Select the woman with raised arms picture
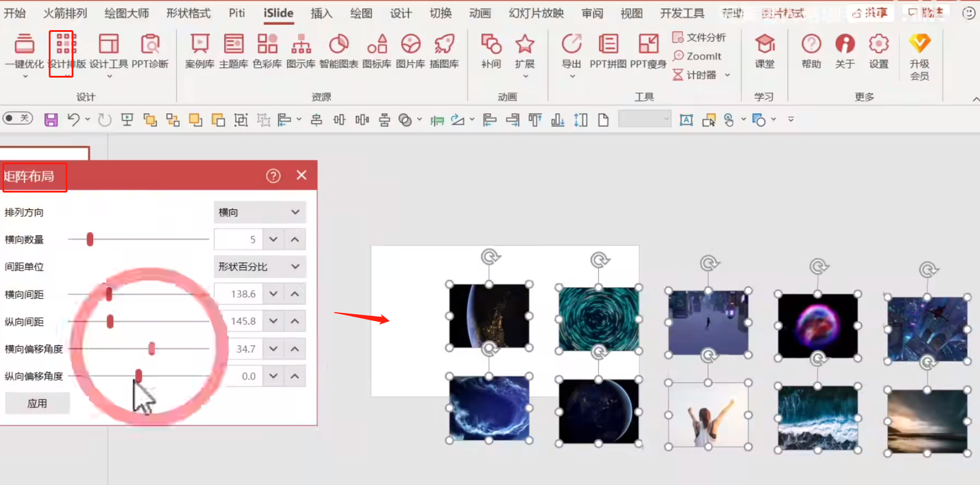The width and height of the screenshot is (980, 485). point(709,415)
